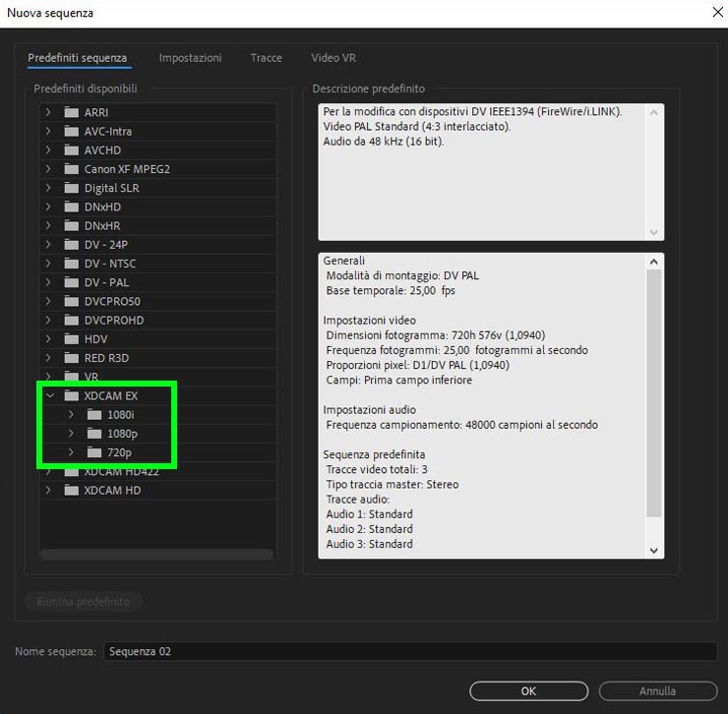The image size is (728, 714).
Task: Switch to the Impostazioni tab
Action: (x=190, y=58)
